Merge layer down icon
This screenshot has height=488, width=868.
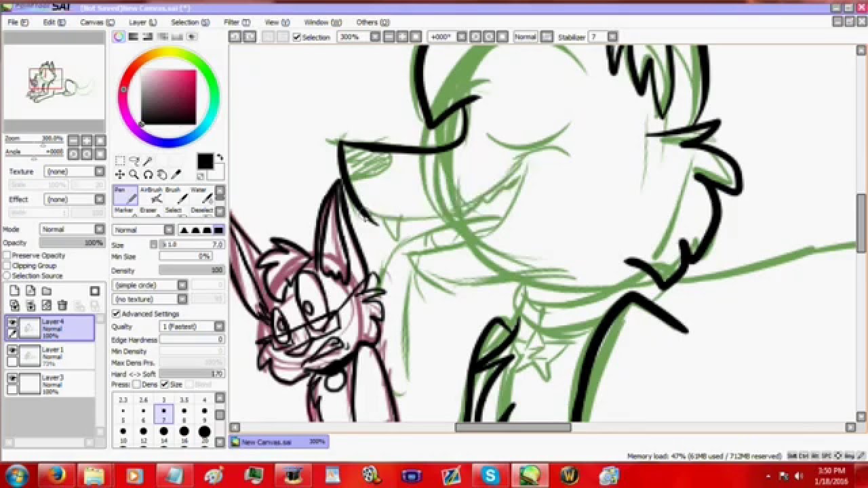[x=31, y=306]
